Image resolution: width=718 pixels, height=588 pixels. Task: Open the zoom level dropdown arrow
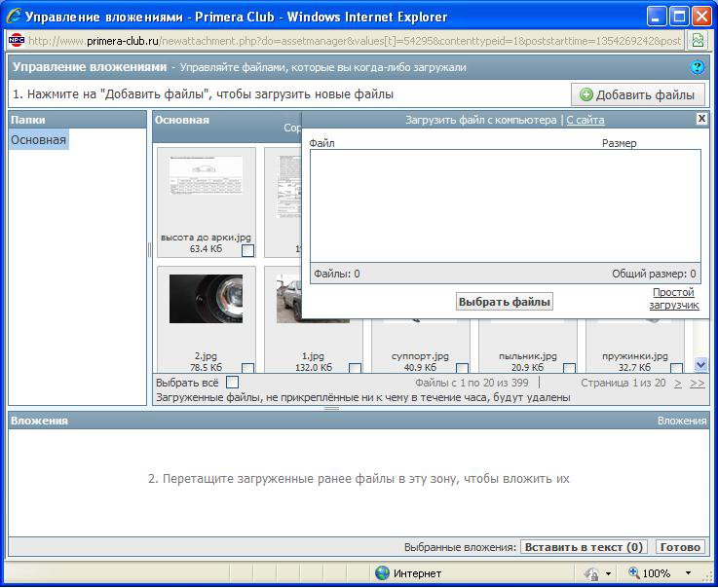click(x=688, y=572)
